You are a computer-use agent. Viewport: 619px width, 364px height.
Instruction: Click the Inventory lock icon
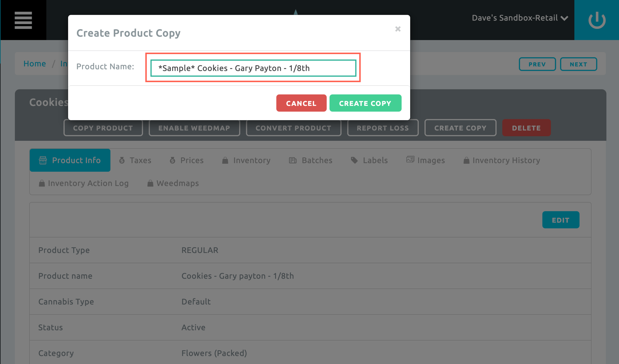[225, 160]
